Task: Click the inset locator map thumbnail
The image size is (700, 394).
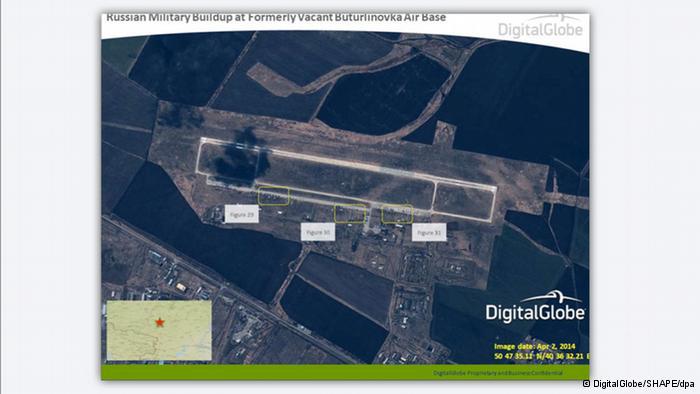Action: 159,330
